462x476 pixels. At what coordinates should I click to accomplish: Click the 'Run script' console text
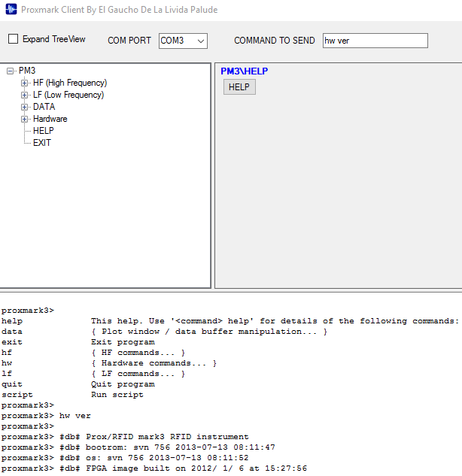(x=117, y=395)
